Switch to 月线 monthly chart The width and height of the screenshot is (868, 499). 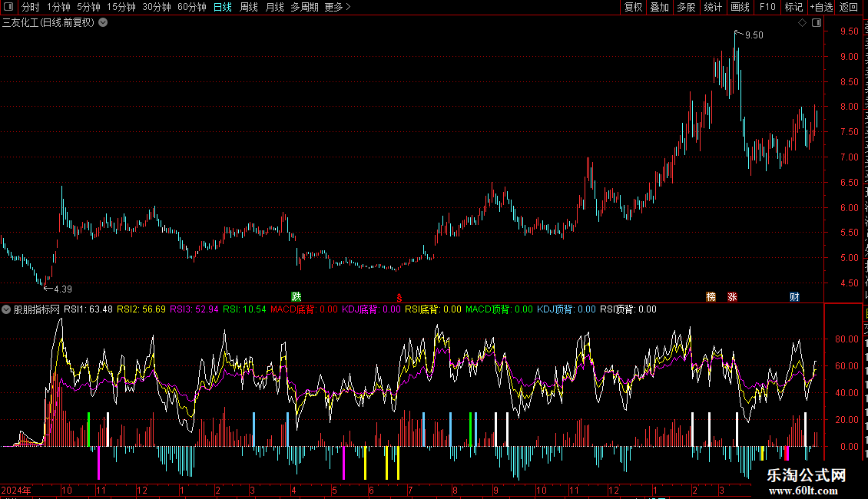tap(274, 7)
